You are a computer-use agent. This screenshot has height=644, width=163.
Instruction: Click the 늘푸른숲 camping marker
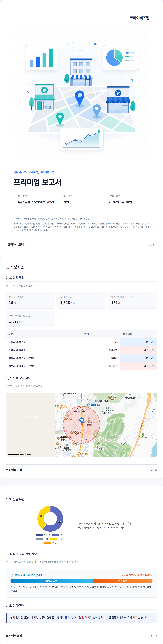click(x=143, y=435)
